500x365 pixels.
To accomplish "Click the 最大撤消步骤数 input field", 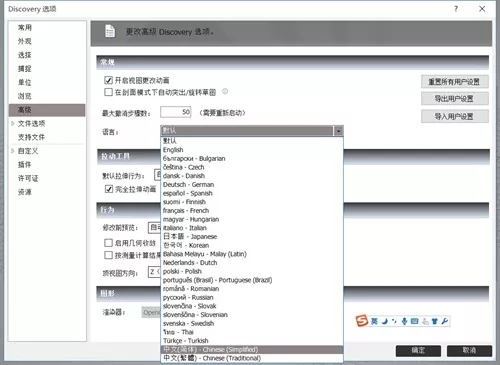I will 176,112.
